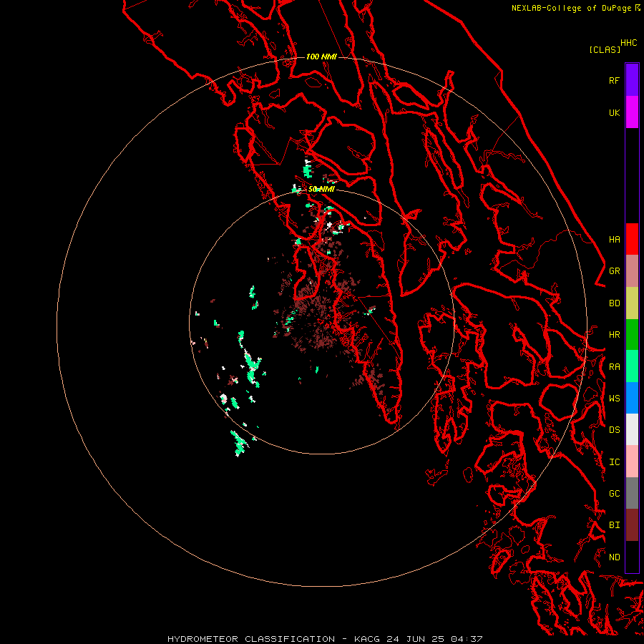Image resolution: width=644 pixels, height=644 pixels.
Task: Click the BD yellow legend swatch
Action: (632, 303)
